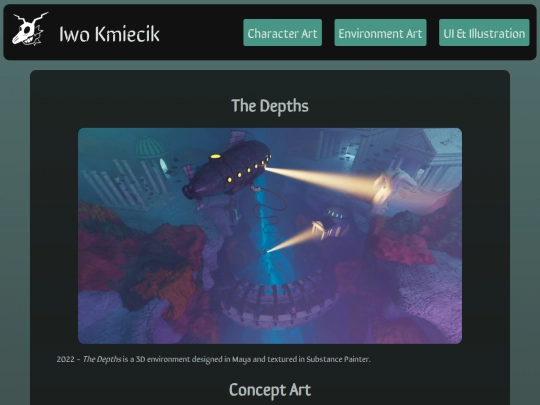Screen dimensions: 540x405
Task: Click the italic The Depths caption text
Action: tap(102, 359)
